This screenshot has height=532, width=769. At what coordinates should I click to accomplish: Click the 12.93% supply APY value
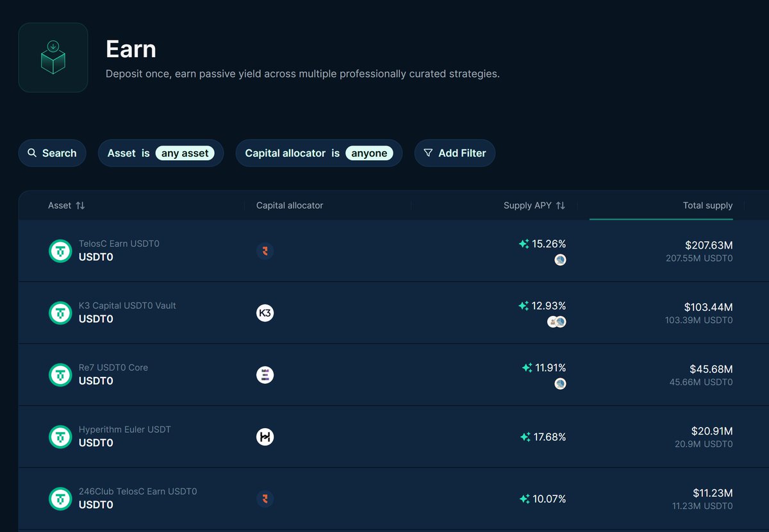[x=549, y=306]
